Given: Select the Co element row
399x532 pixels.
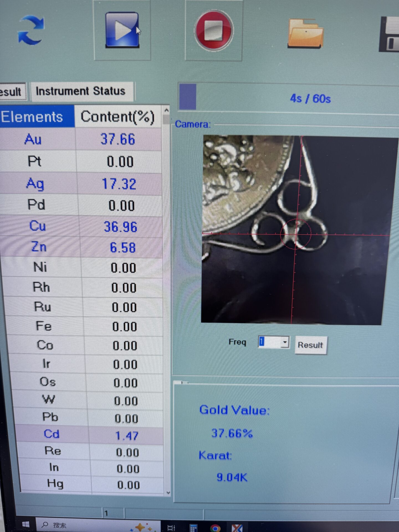Looking at the screenshot, I should (85, 346).
